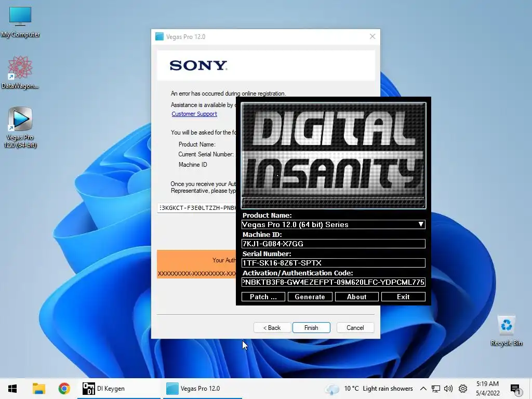Click the Activation/Authentication Code field
Viewport: 532px width, 399px height.
click(x=333, y=282)
